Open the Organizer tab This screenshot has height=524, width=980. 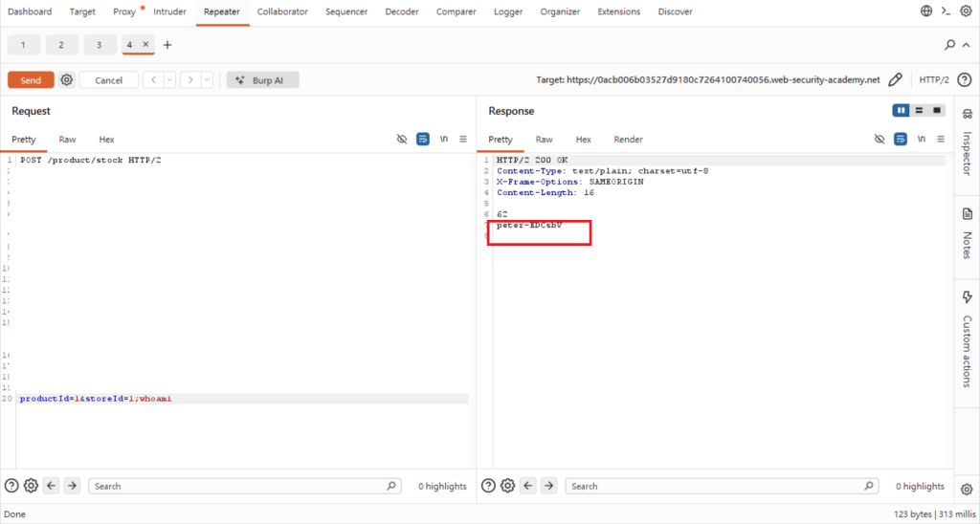tap(560, 11)
